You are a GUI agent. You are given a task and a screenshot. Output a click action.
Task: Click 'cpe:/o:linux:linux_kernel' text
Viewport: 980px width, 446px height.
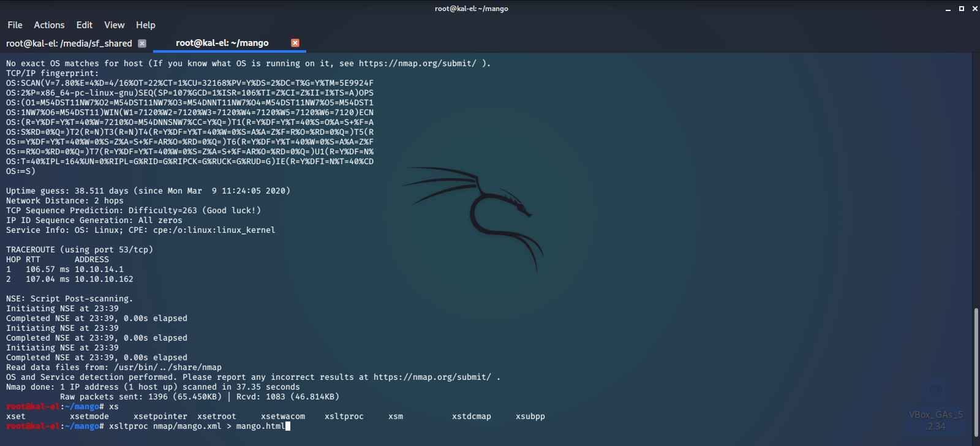tap(214, 230)
